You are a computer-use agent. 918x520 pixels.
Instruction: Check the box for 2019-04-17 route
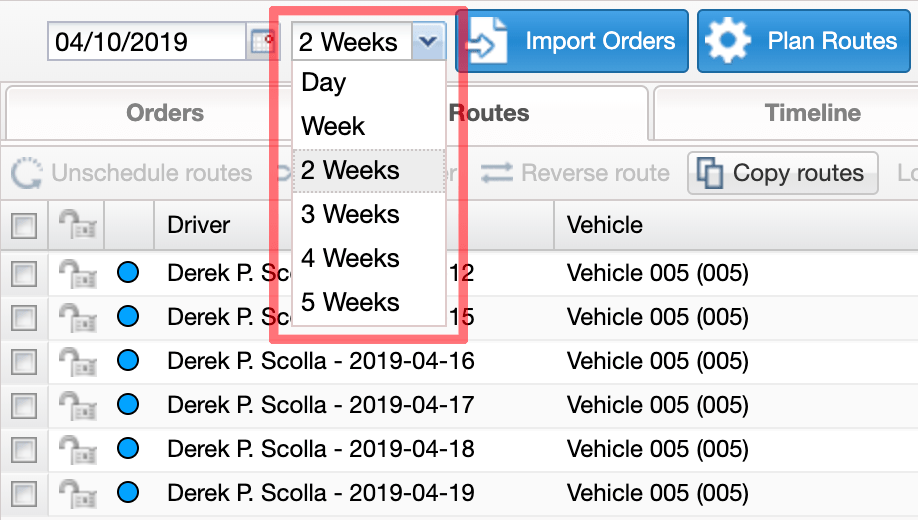[24, 404]
